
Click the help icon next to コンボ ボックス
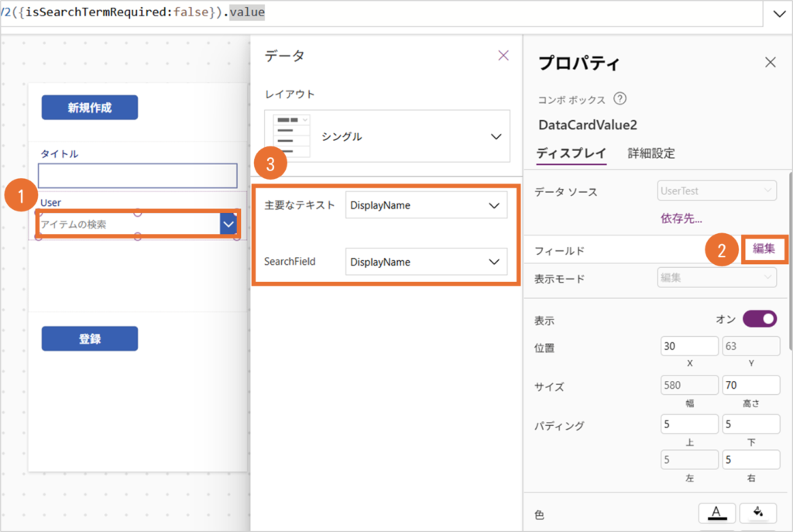tap(620, 99)
